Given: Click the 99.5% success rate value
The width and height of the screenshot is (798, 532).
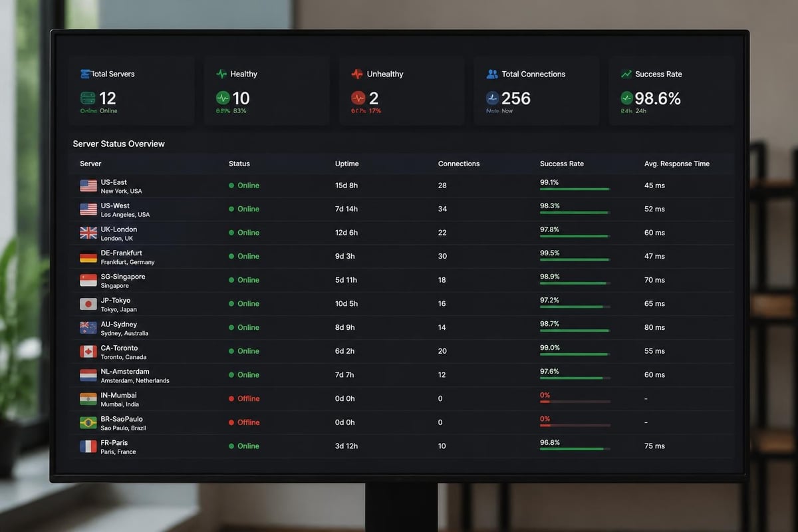Looking at the screenshot, I should 550,253.
